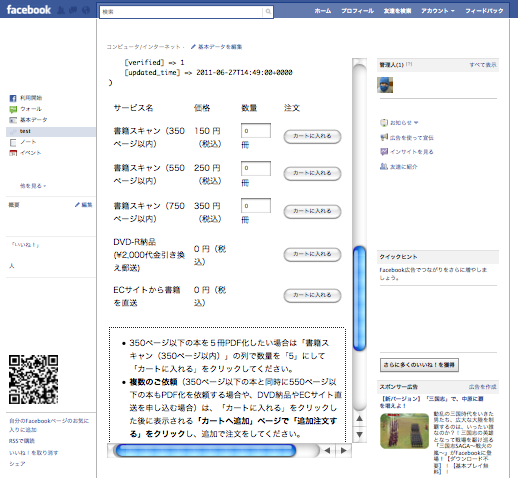Open 利用開始 in left sidebar
Screen dimensions: 518x478
tap(31, 98)
